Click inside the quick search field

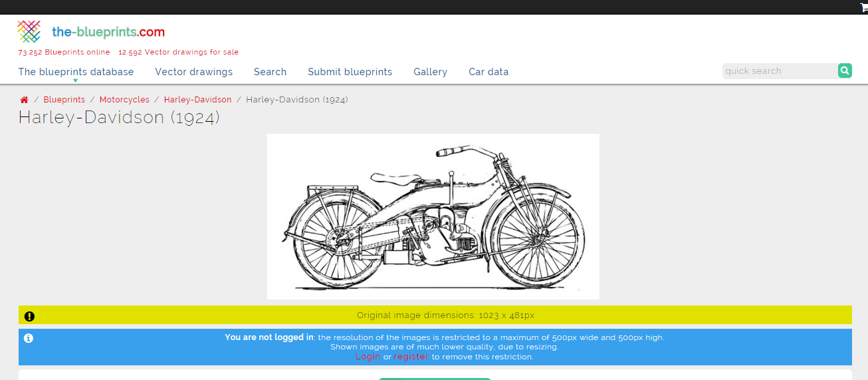[x=780, y=71]
